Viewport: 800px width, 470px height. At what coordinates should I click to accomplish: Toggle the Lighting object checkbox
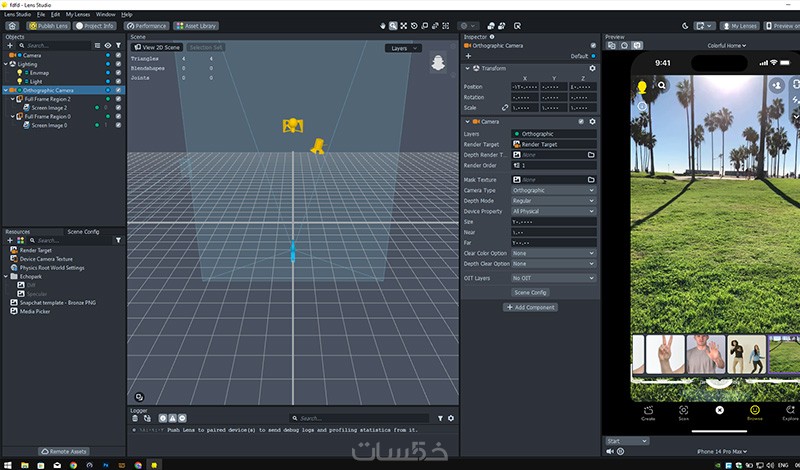(x=118, y=64)
